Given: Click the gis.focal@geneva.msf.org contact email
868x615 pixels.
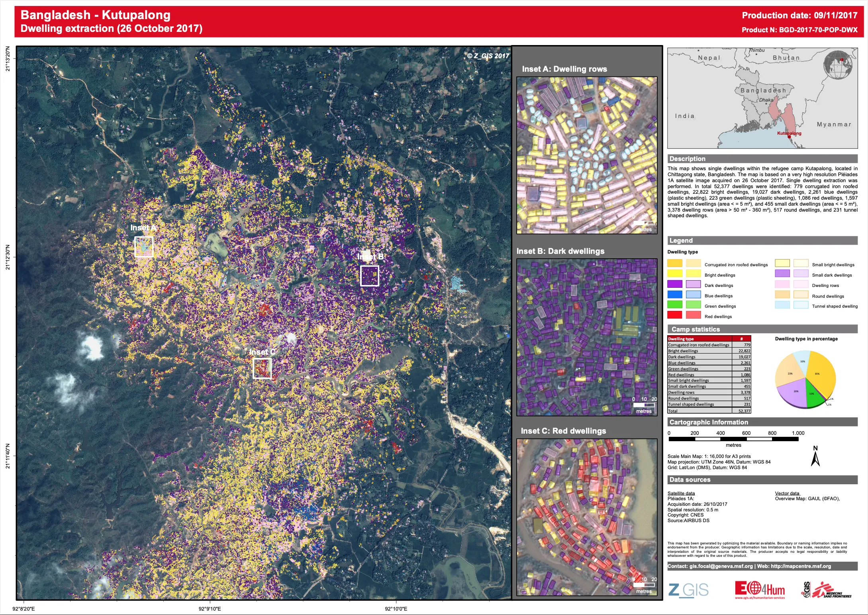Looking at the screenshot, I should click(721, 566).
